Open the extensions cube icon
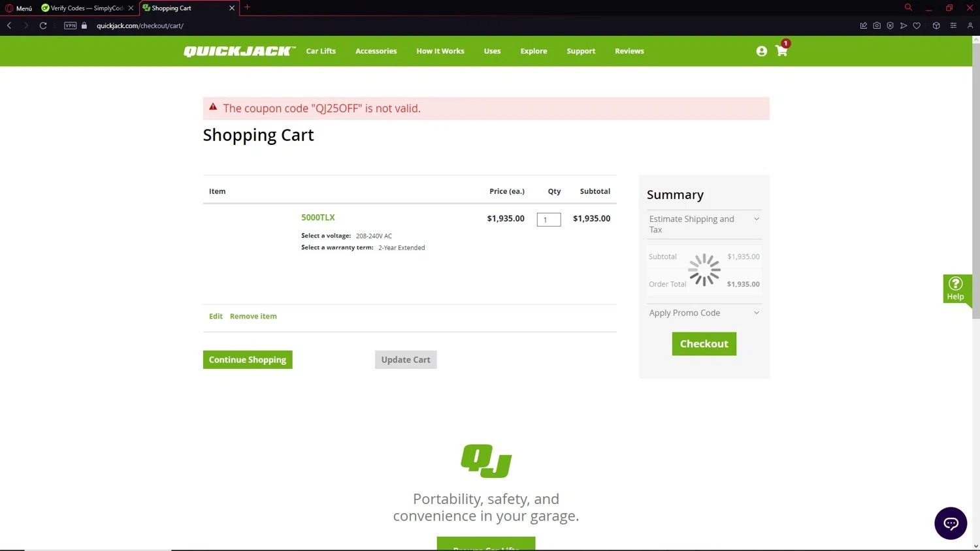 point(936,25)
